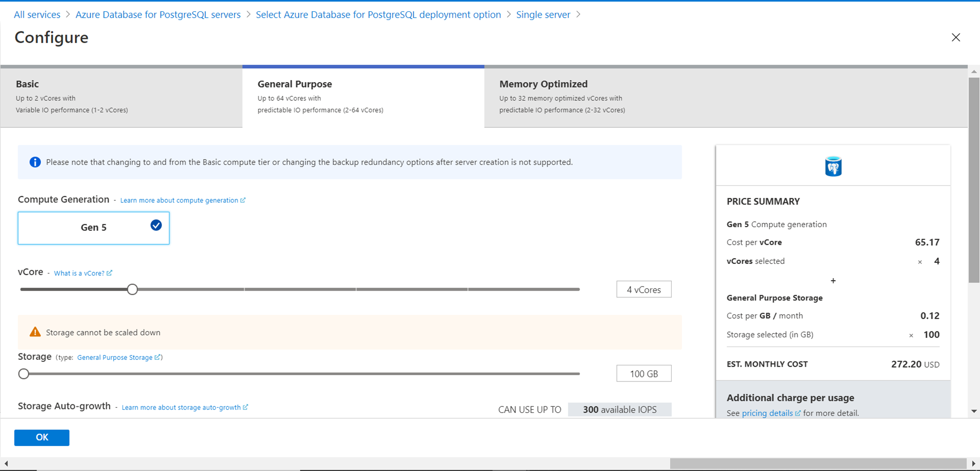Select the General Purpose tier tab

[x=363, y=96]
